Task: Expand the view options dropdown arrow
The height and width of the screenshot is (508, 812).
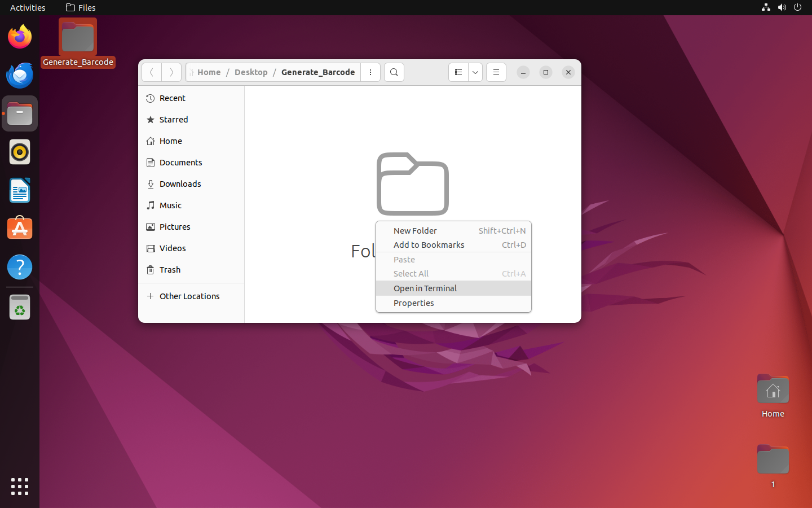Action: pyautogui.click(x=475, y=72)
